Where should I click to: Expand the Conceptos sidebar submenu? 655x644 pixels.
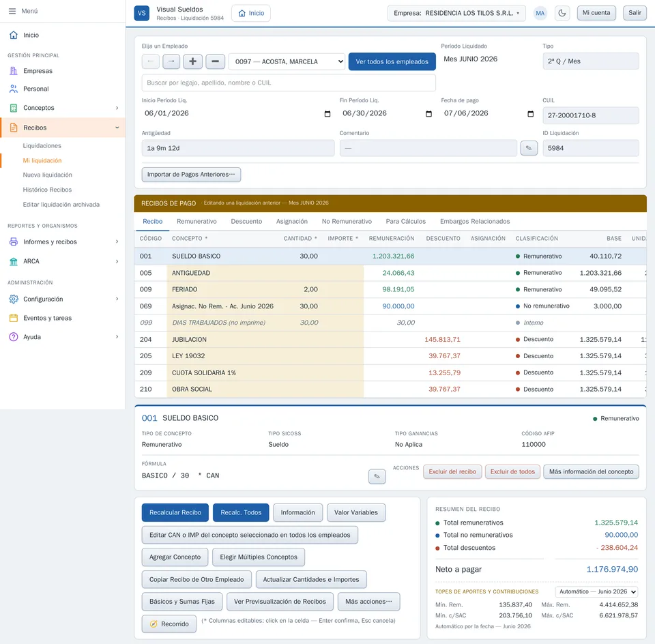point(117,108)
